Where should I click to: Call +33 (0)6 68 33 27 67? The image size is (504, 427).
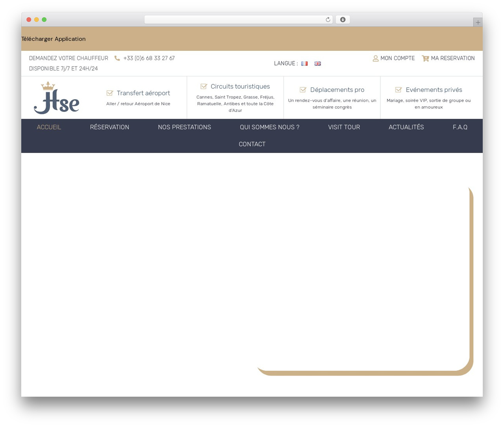coord(149,58)
